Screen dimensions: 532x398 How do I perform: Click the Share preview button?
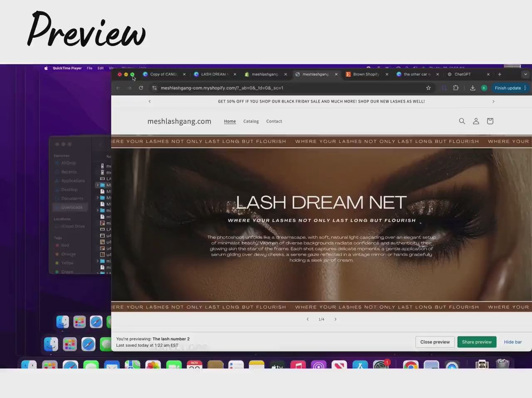point(477,341)
